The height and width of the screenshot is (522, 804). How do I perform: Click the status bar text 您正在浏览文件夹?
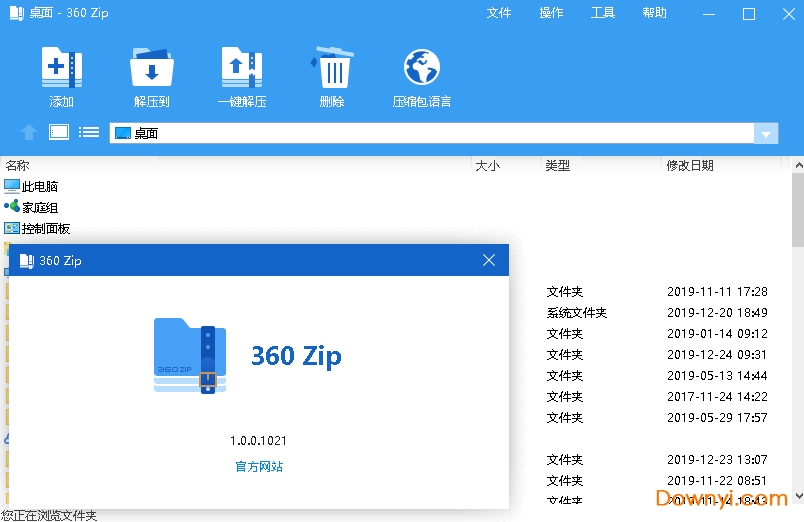pos(49,515)
